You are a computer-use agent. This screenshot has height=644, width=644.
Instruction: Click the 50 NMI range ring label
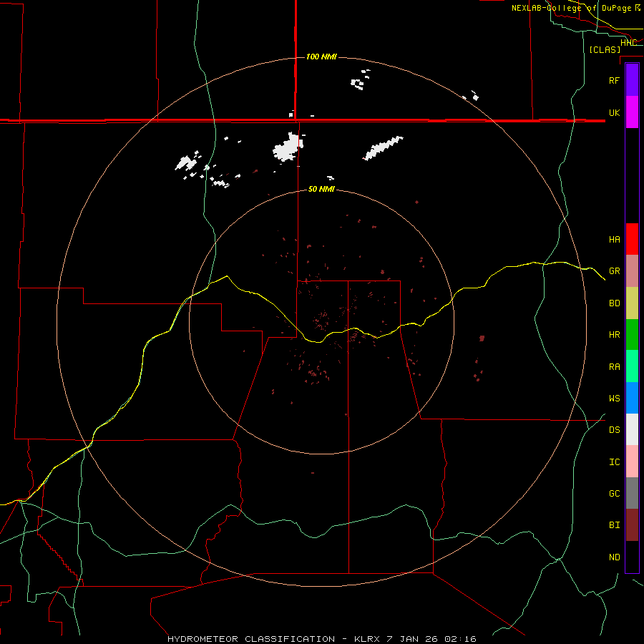click(x=321, y=189)
